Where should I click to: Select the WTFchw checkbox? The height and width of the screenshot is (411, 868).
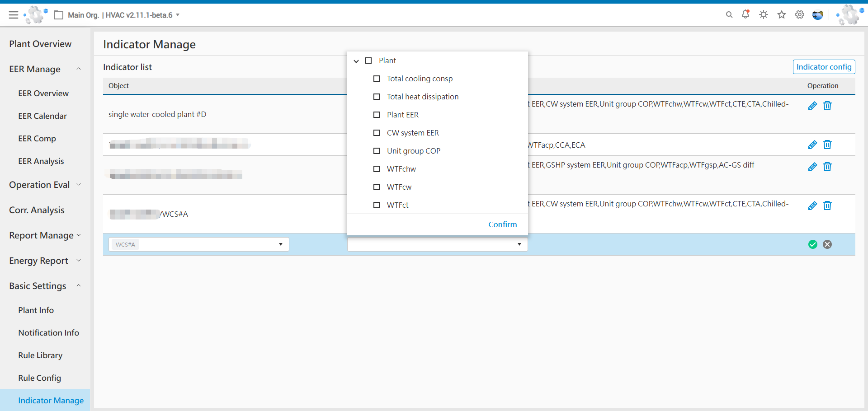tap(377, 169)
